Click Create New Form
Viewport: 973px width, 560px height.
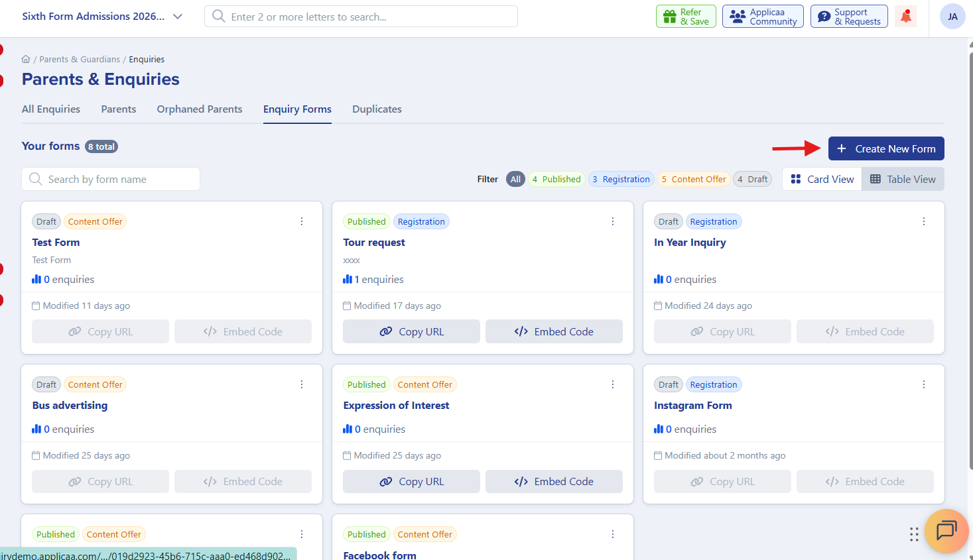[886, 148]
